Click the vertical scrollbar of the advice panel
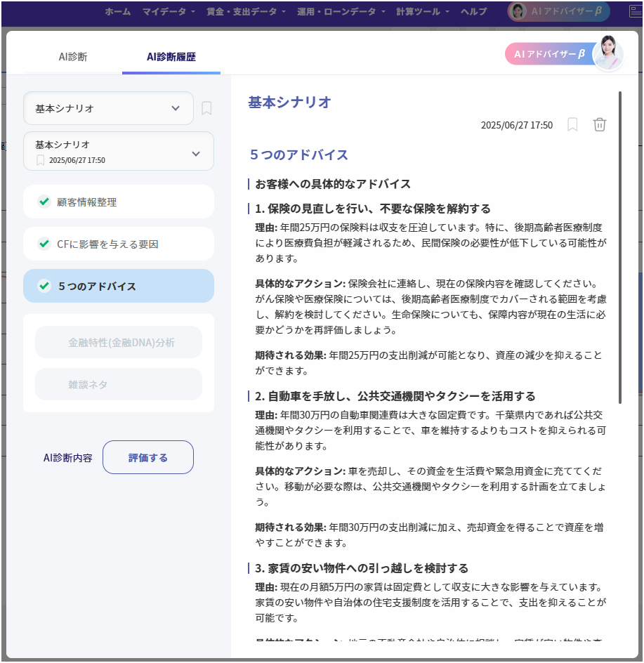This screenshot has width=644, height=663. (620, 247)
